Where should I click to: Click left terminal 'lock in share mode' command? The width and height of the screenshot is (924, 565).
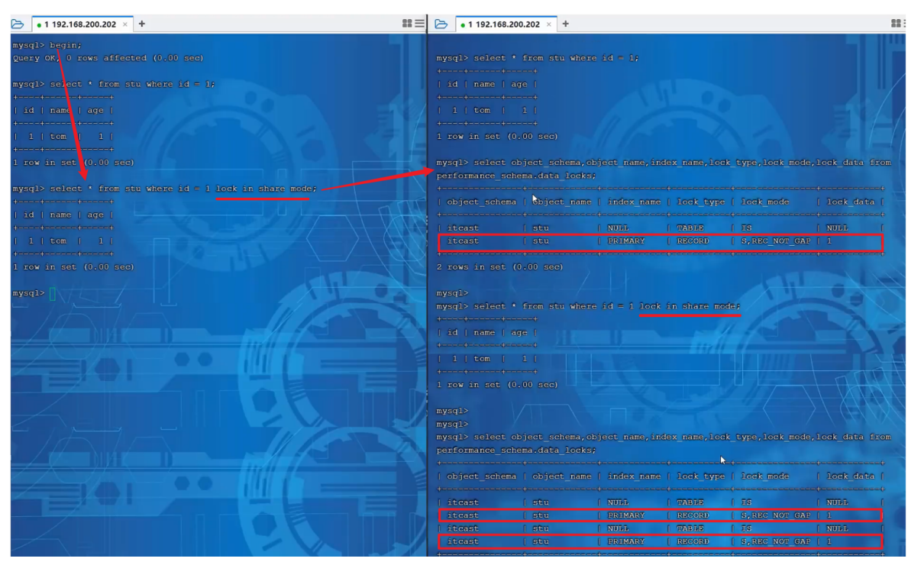[x=164, y=189]
